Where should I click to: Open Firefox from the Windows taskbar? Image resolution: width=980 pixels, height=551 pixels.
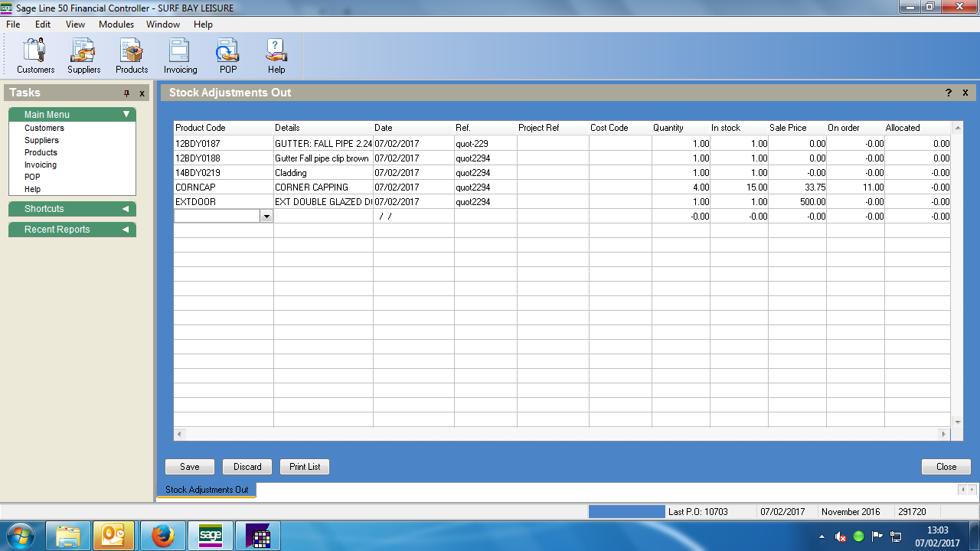[x=162, y=536]
